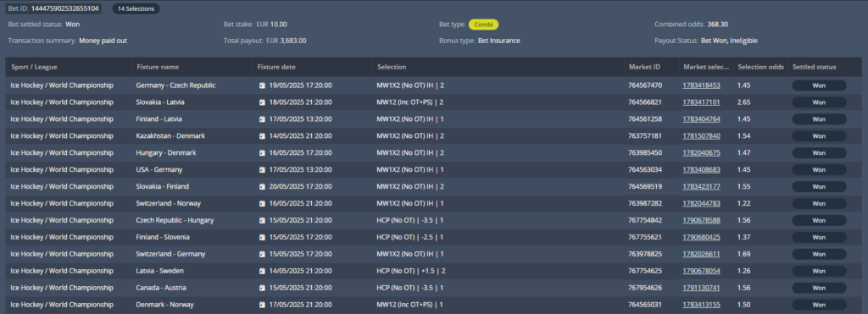Click the Combi bet type badge
Screen dimensions: 868x314
click(x=483, y=25)
